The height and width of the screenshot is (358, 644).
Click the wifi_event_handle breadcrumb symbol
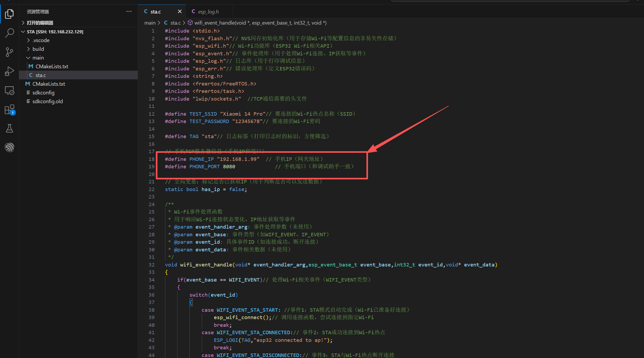(260, 23)
